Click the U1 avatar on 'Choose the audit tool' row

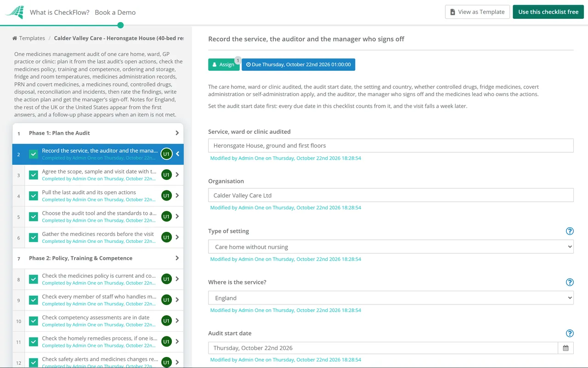[166, 217]
